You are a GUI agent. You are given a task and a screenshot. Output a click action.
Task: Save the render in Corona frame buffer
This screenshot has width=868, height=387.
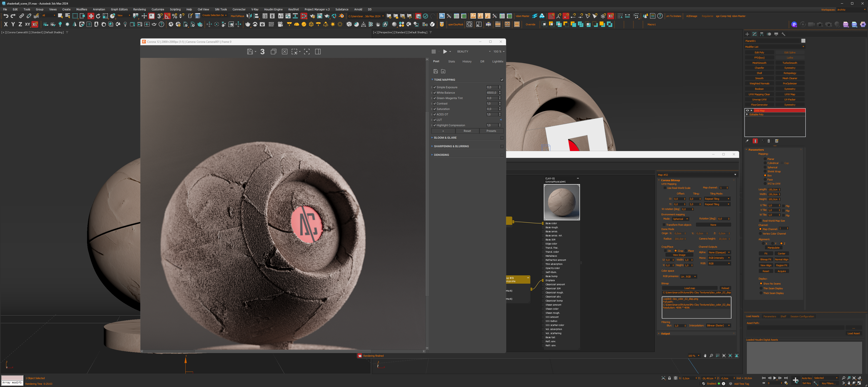pos(250,52)
